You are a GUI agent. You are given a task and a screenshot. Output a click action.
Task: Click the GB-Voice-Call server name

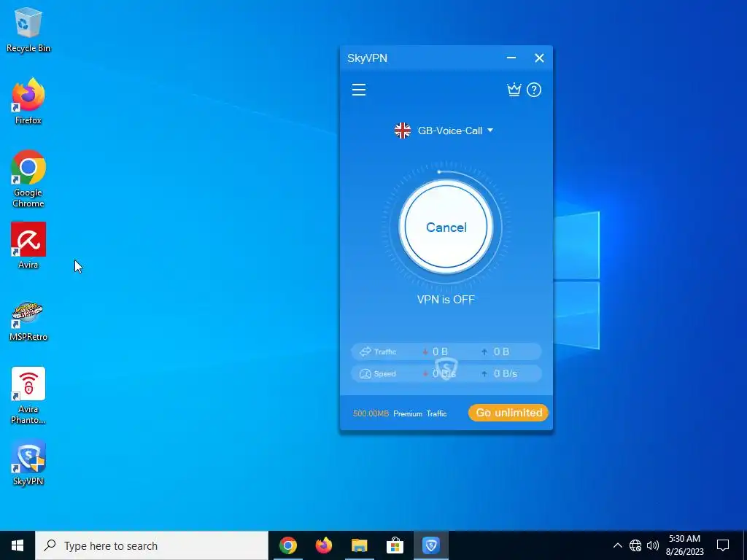[x=449, y=131]
